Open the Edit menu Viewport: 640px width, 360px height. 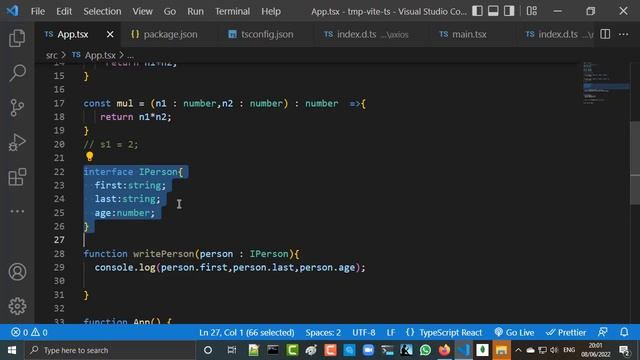pos(64,11)
